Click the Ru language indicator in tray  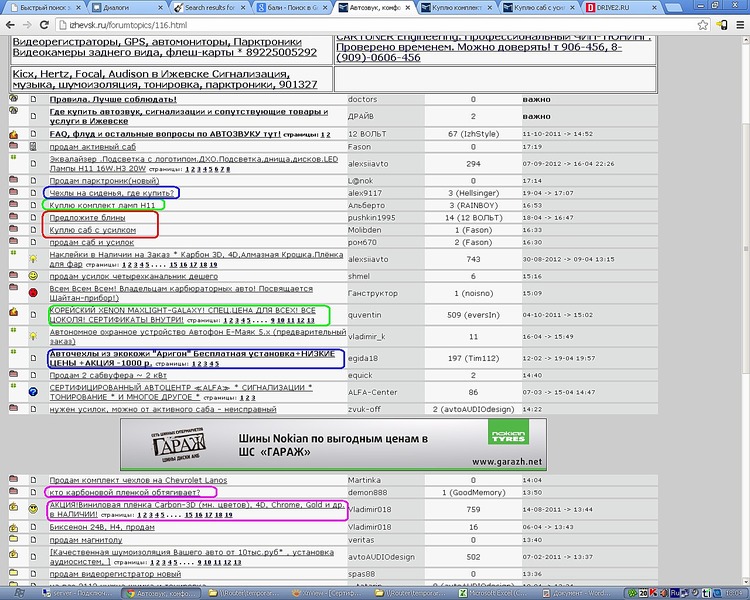point(675,593)
